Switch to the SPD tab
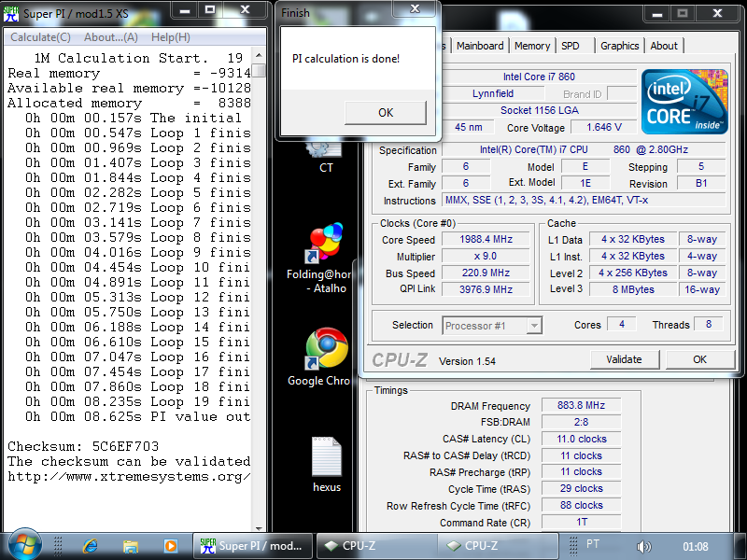Viewport: 747px width, 560px height. pos(571,46)
